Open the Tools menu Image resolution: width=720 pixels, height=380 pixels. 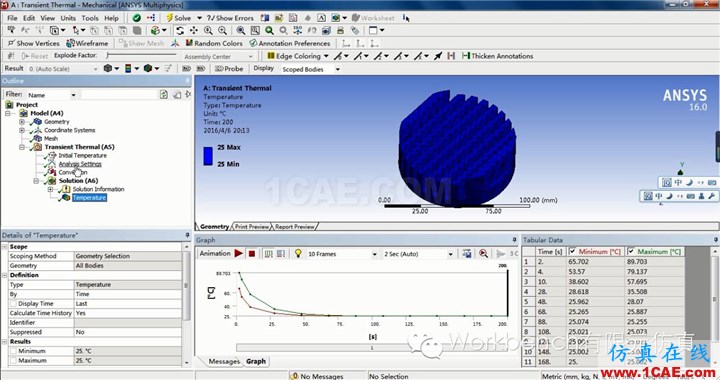[x=90, y=18]
